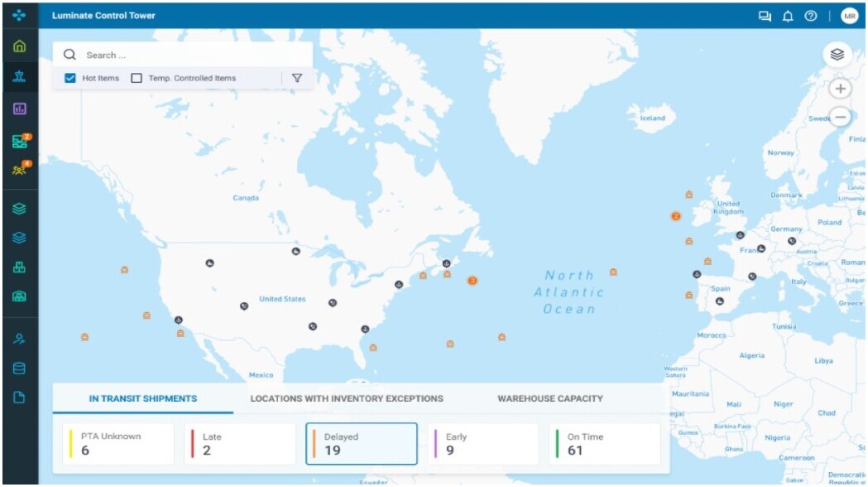Click the dark marker near Newfoundland coast
The width and height of the screenshot is (868, 487).
coord(446,263)
